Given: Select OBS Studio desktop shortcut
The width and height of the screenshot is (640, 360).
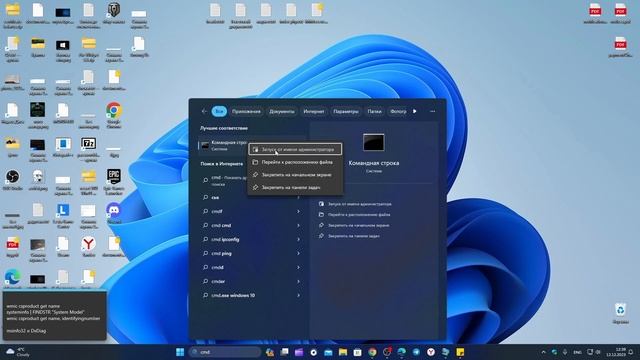Looking at the screenshot, I should 13,180.
